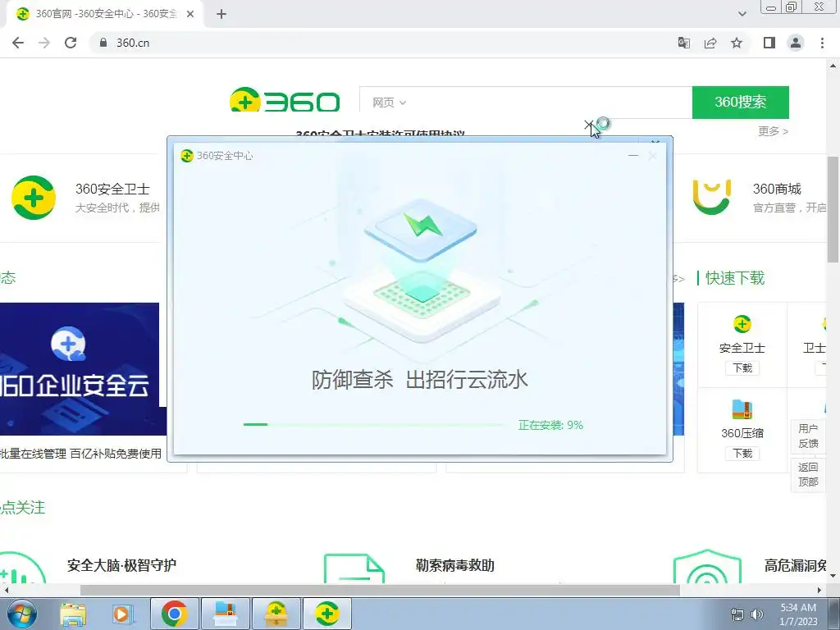Viewport: 840px width, 630px height.
Task: Open Chrome's three-dot menu
Action: coord(822,43)
